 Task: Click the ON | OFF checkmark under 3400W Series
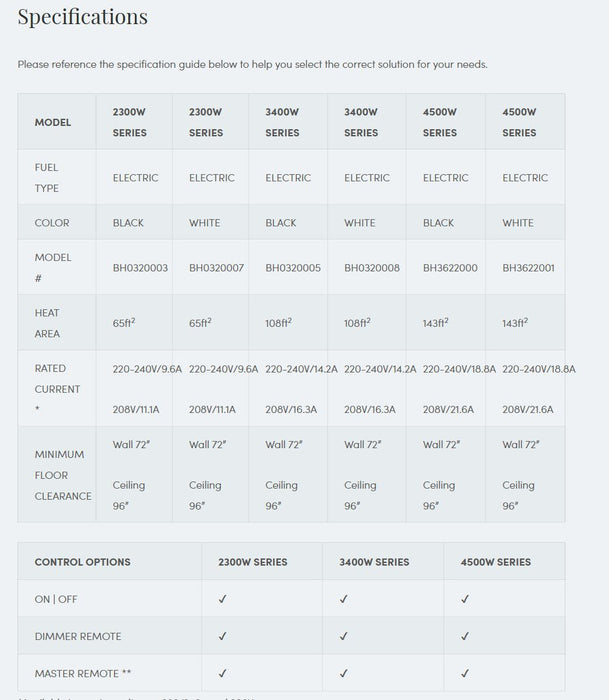click(x=343, y=599)
